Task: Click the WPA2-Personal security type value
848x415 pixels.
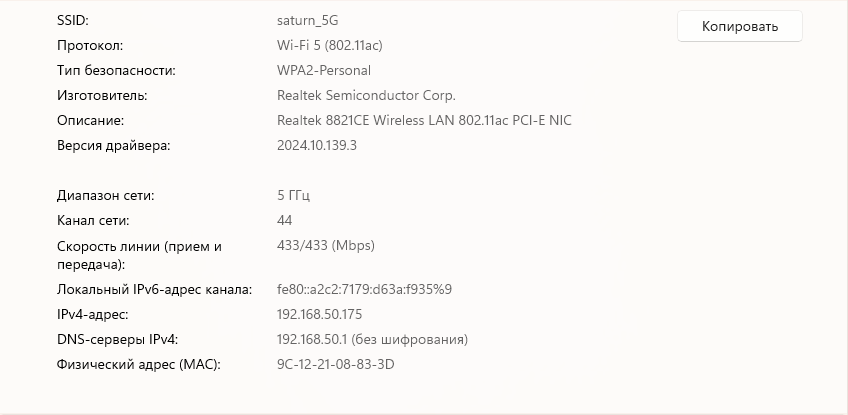Action: pyautogui.click(x=323, y=71)
